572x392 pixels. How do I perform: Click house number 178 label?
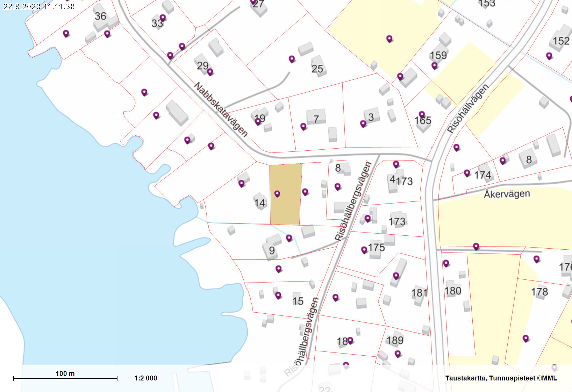(x=539, y=292)
